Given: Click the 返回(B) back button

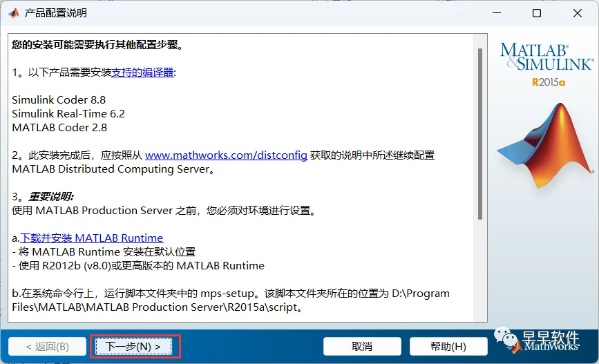Looking at the screenshot, I should tap(48, 347).
